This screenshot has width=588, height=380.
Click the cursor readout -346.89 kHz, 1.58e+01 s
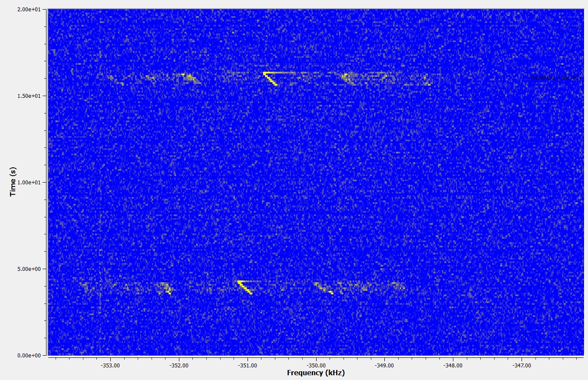(556, 78)
